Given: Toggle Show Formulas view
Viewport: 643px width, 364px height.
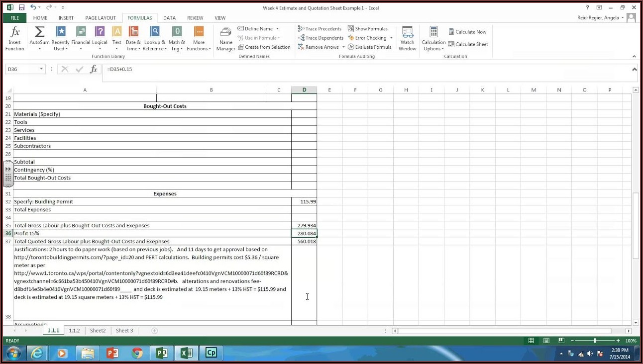Looking at the screenshot, I should (x=368, y=29).
